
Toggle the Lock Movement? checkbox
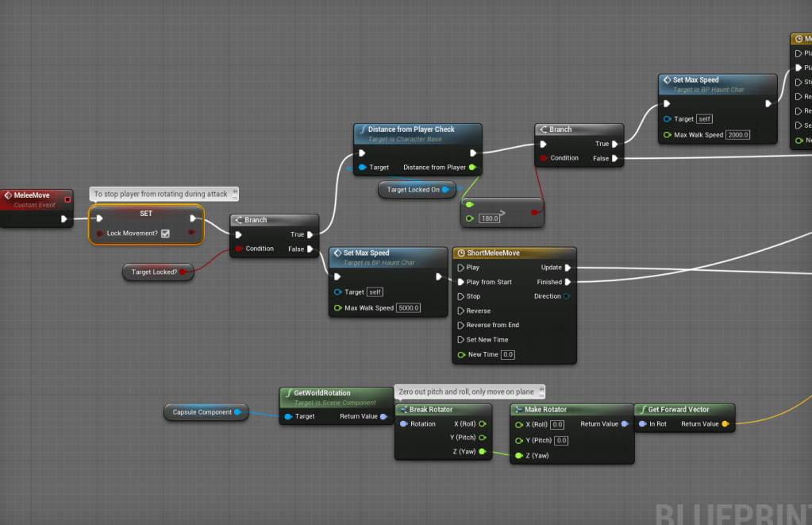click(165, 234)
